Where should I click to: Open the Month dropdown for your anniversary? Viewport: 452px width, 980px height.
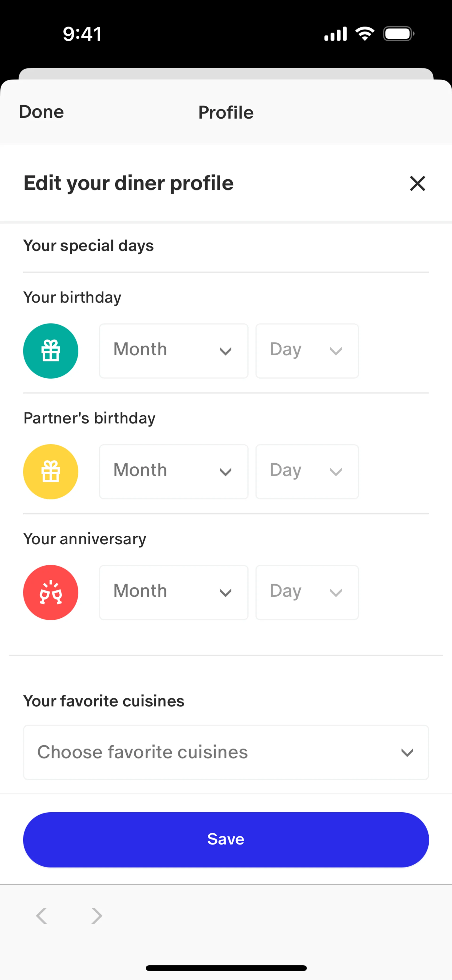tap(174, 592)
